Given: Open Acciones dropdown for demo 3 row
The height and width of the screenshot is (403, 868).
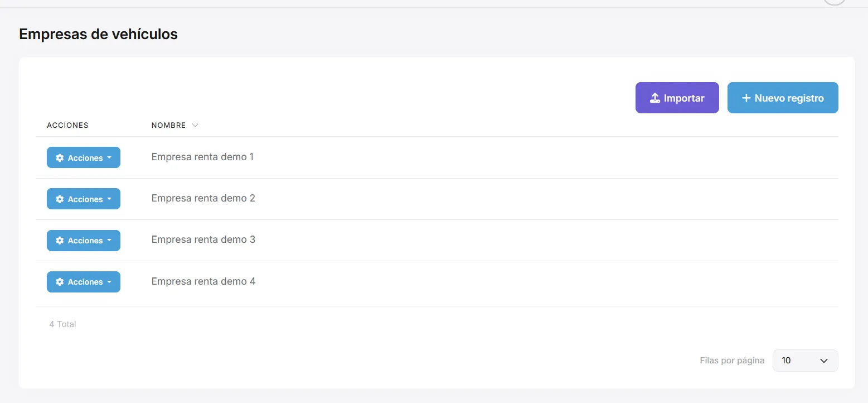Looking at the screenshot, I should click(84, 241).
